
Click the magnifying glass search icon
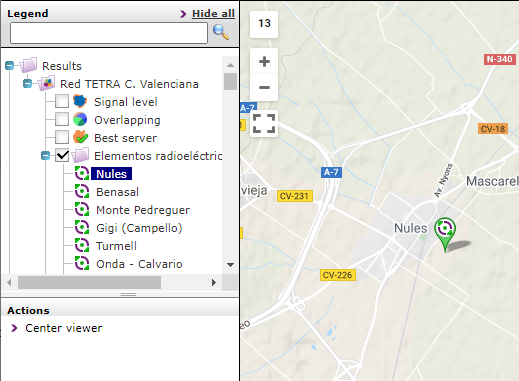[221, 32]
